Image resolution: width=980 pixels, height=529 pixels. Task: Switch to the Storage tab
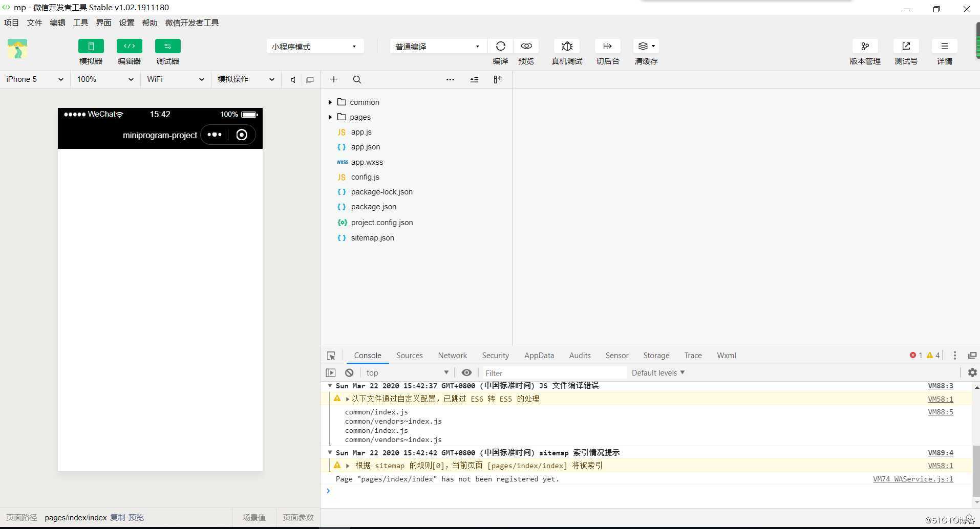click(x=656, y=356)
